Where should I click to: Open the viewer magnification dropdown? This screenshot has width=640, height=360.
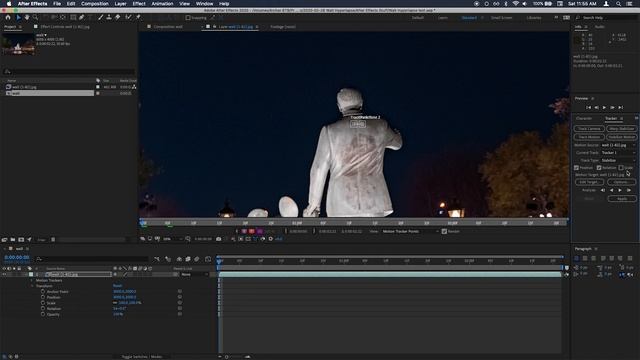click(x=172, y=239)
